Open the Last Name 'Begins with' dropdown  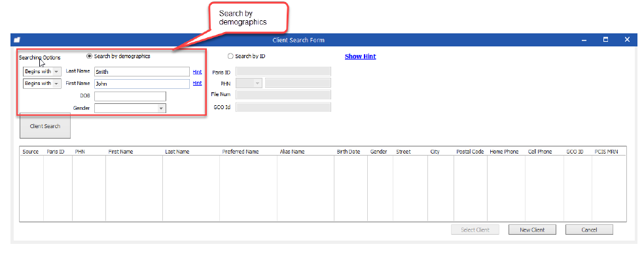(42, 71)
